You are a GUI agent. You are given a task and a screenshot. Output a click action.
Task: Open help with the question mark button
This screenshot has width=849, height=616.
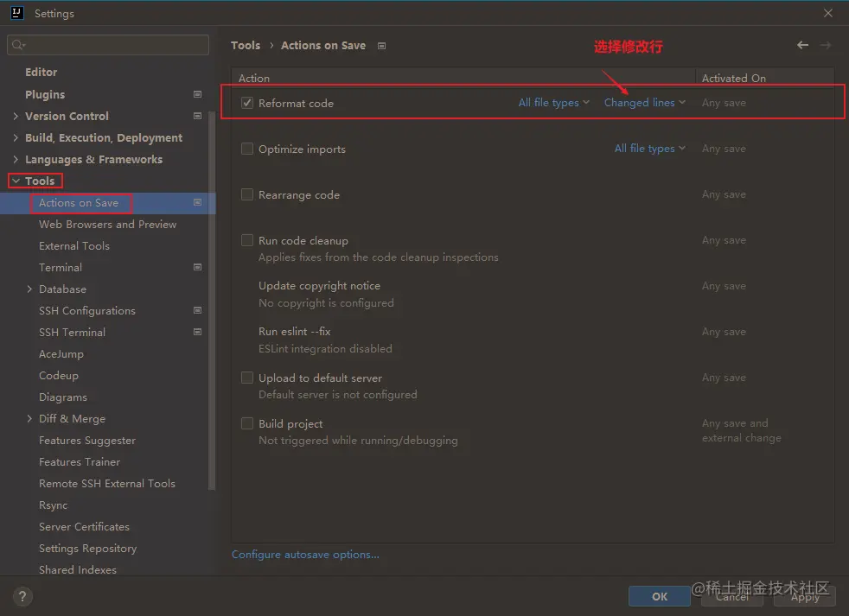(x=22, y=596)
